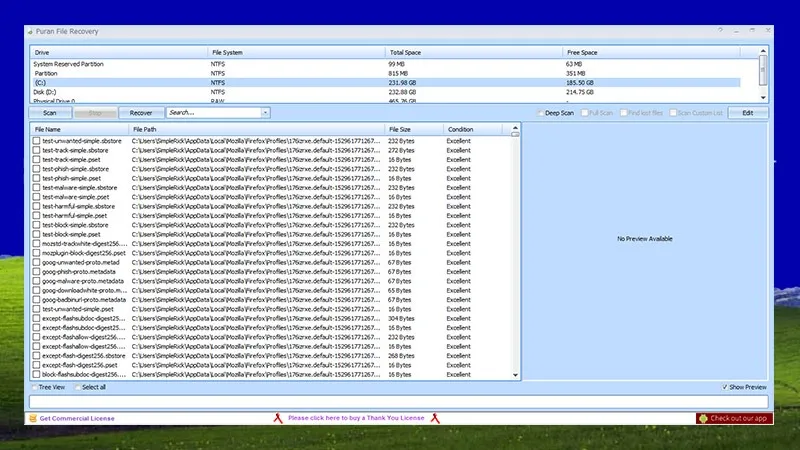This screenshot has width=800, height=450.
Task: Check the box for test-track-simple.sbstore
Action: 36,150
